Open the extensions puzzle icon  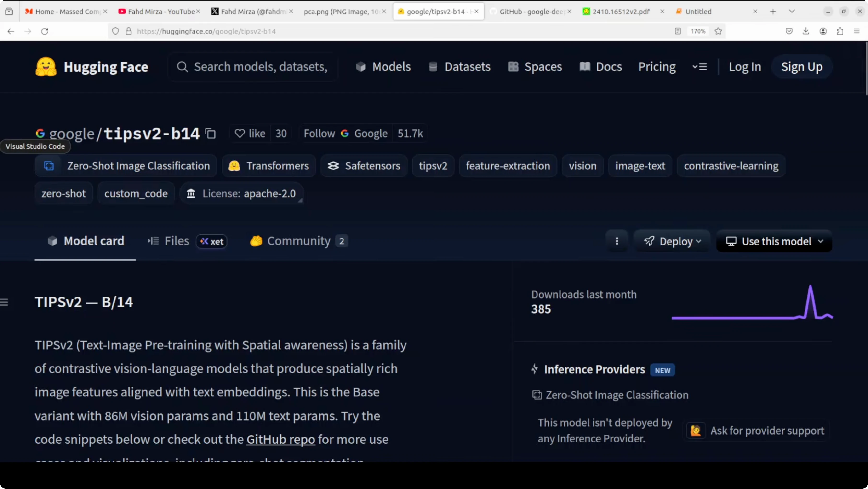tap(840, 31)
